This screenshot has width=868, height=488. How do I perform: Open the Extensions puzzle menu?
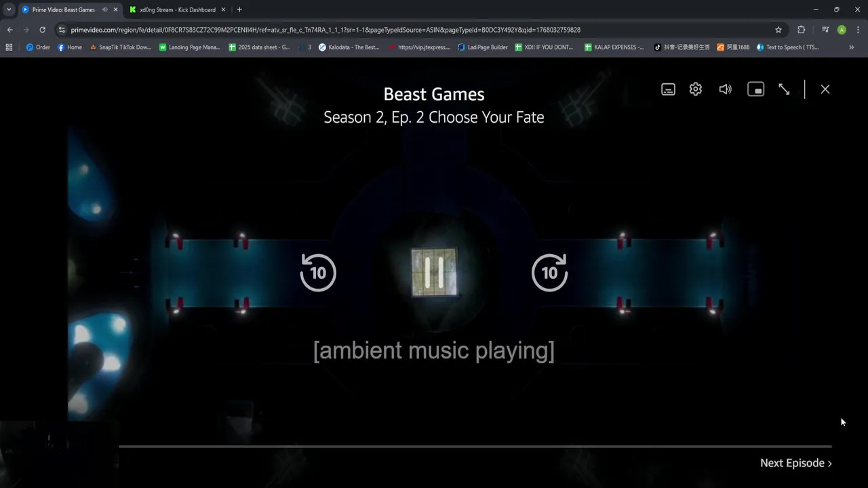[801, 30]
